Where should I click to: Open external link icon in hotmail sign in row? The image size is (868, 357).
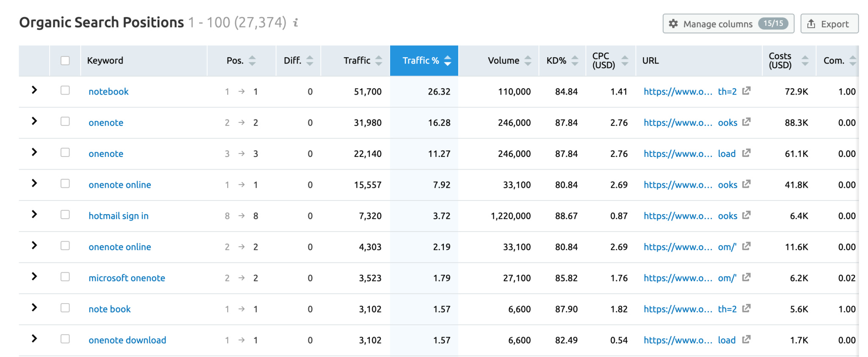[746, 215]
